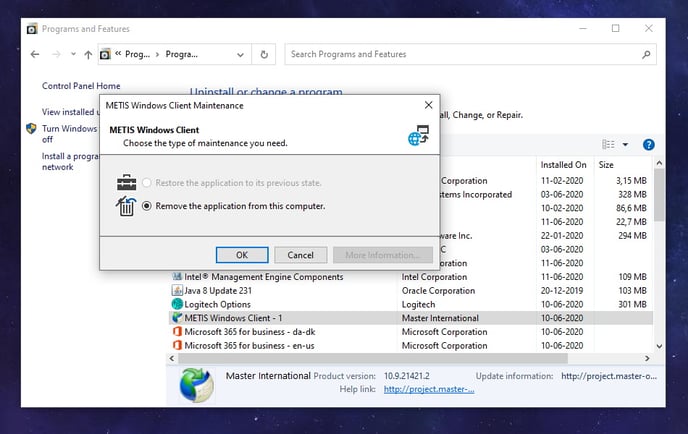
Task: Maximize the Programs and Features window
Action: click(616, 29)
